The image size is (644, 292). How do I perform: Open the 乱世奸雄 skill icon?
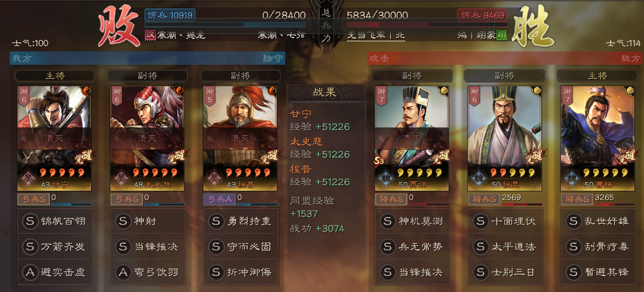click(x=572, y=221)
